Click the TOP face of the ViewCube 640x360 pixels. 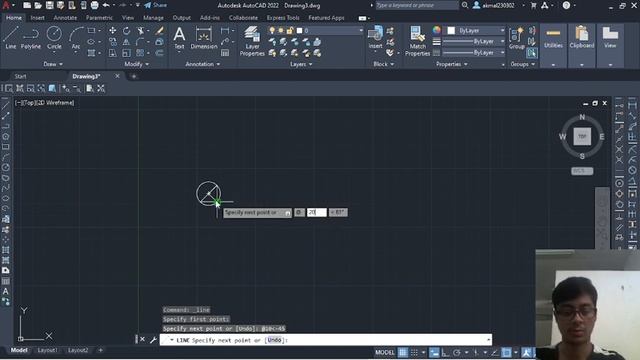point(582,136)
